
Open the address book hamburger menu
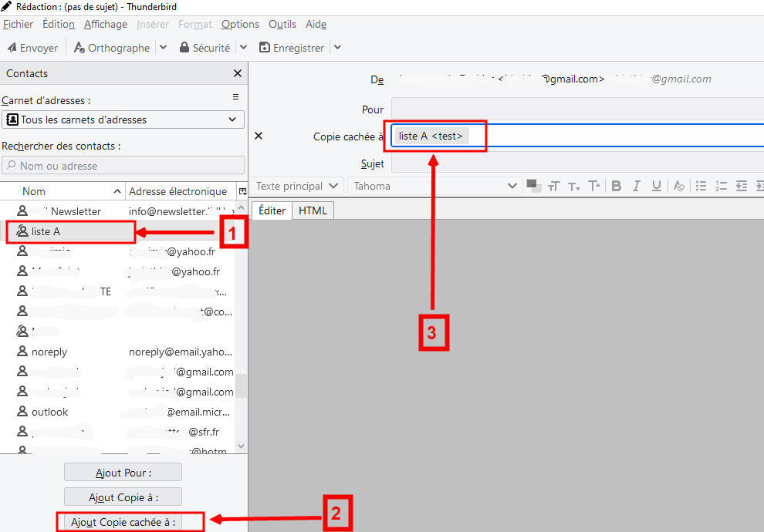point(235,97)
